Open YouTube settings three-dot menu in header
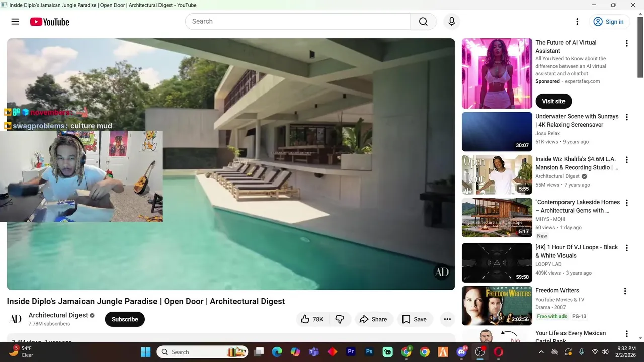 point(577,22)
